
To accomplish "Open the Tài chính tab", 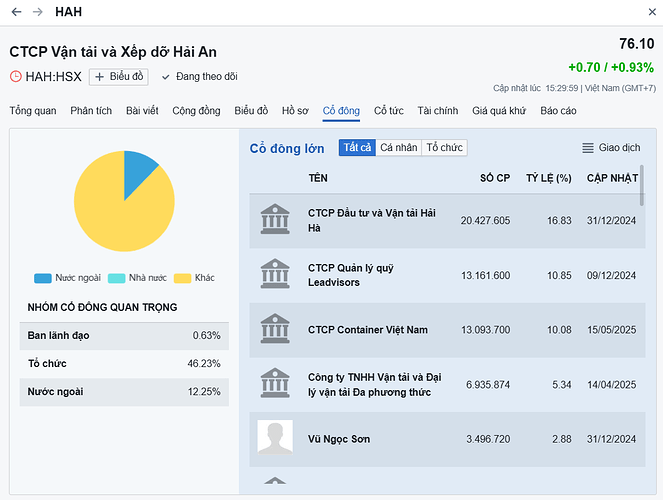I will (x=438, y=110).
